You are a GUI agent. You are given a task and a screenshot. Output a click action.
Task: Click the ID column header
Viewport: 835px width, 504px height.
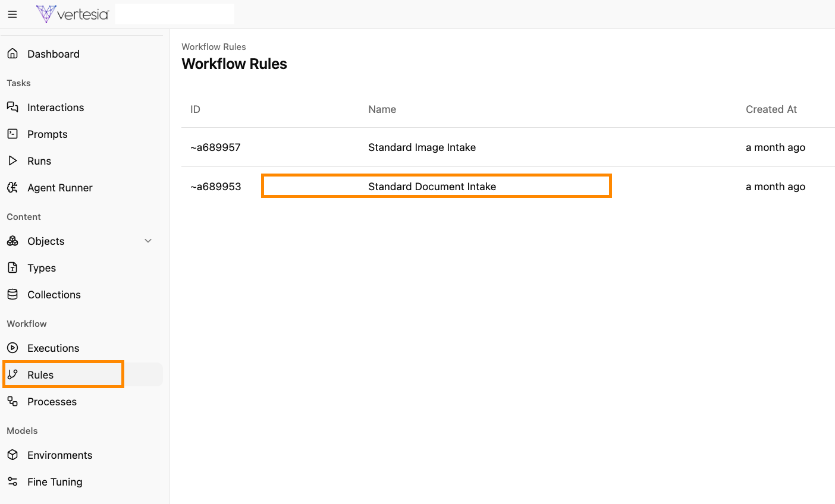[195, 109]
